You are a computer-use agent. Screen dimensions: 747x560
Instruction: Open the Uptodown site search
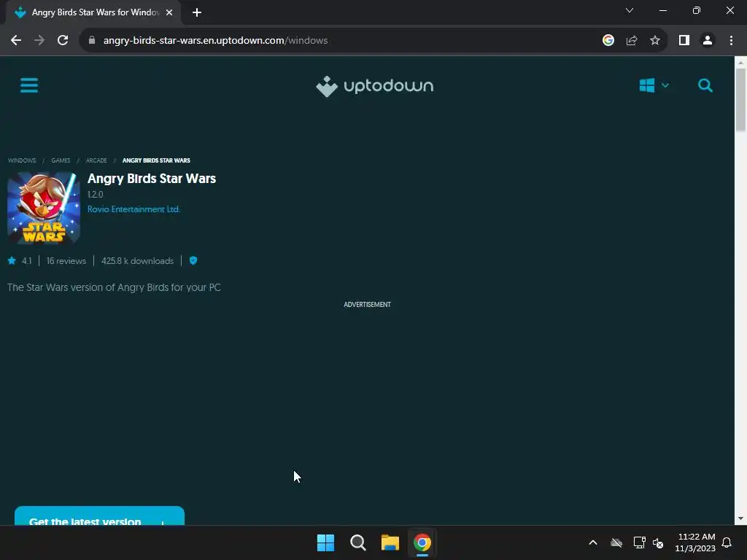click(705, 86)
